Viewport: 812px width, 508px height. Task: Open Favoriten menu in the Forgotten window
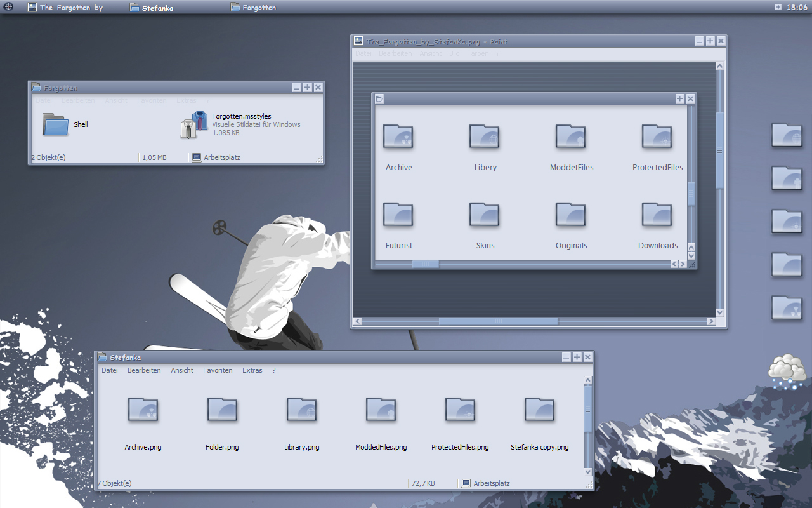(x=152, y=100)
